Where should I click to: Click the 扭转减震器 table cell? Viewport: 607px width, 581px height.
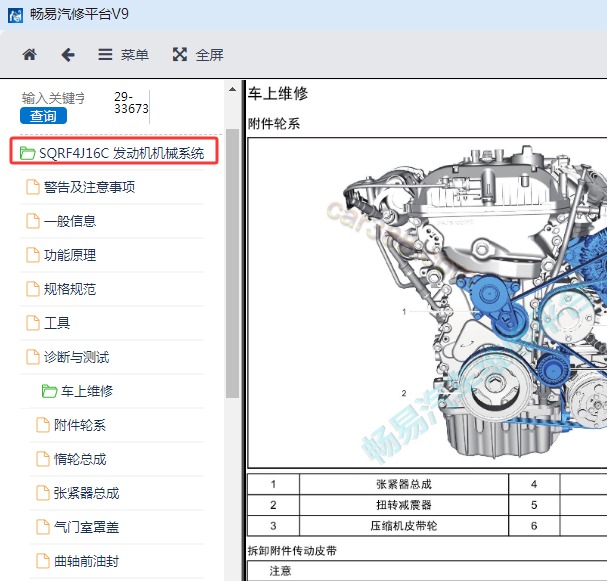(404, 505)
